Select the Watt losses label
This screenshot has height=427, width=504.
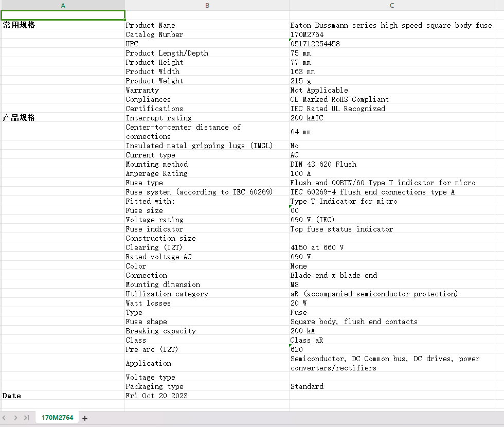click(x=207, y=303)
